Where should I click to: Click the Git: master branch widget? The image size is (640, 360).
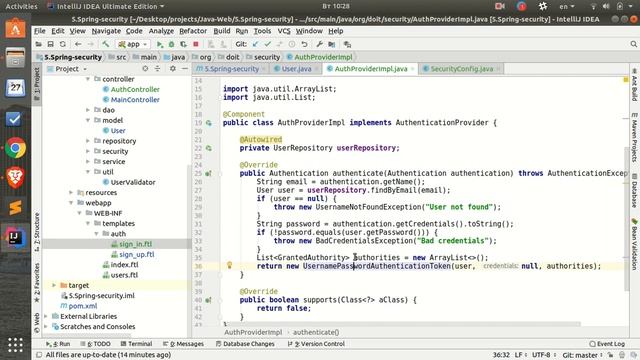point(582,355)
